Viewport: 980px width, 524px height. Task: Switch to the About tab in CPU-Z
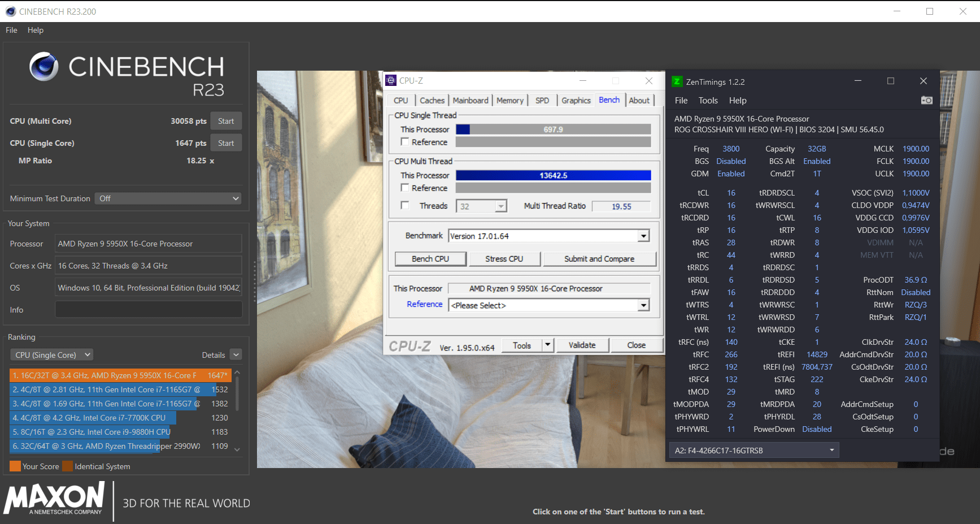click(x=639, y=100)
